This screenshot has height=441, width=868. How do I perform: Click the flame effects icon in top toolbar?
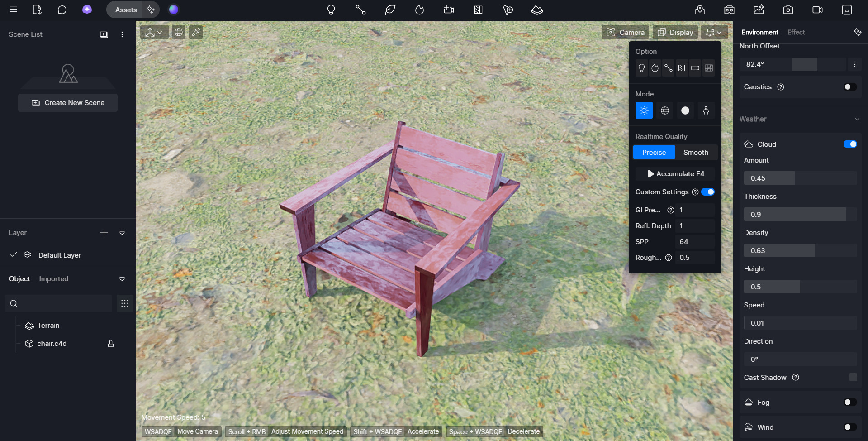[x=419, y=10]
